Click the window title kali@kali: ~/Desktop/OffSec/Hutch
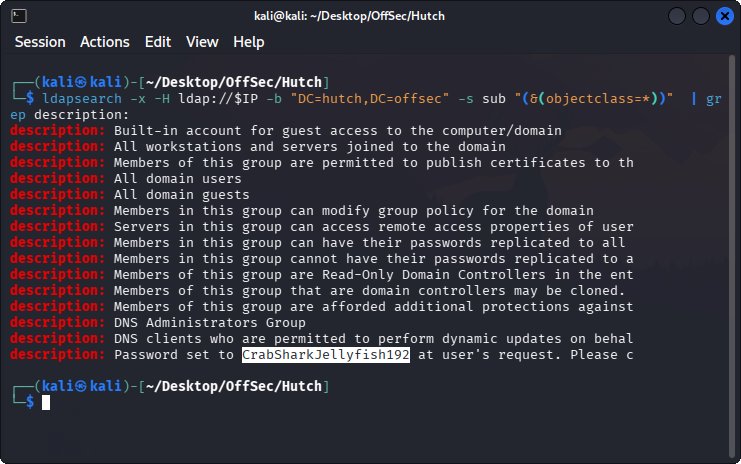 349,16
